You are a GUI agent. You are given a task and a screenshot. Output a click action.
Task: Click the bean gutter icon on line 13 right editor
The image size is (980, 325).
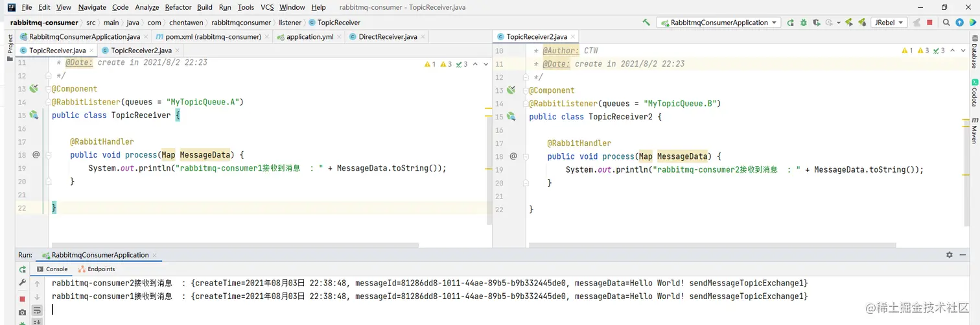[x=511, y=90]
